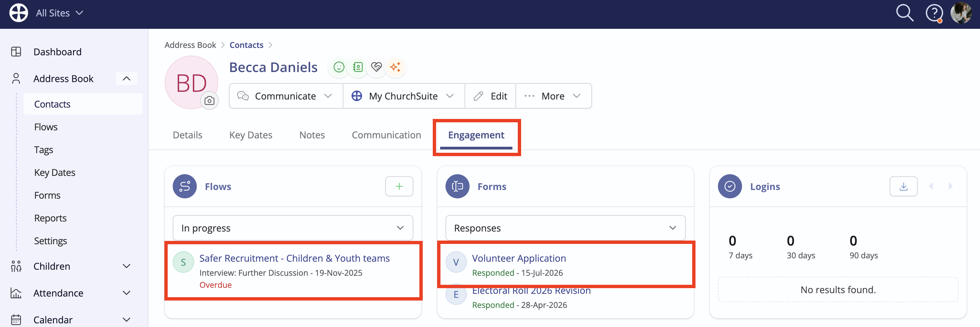Click the Address Book person icon
Screen dimensions: 980x327
click(16, 78)
